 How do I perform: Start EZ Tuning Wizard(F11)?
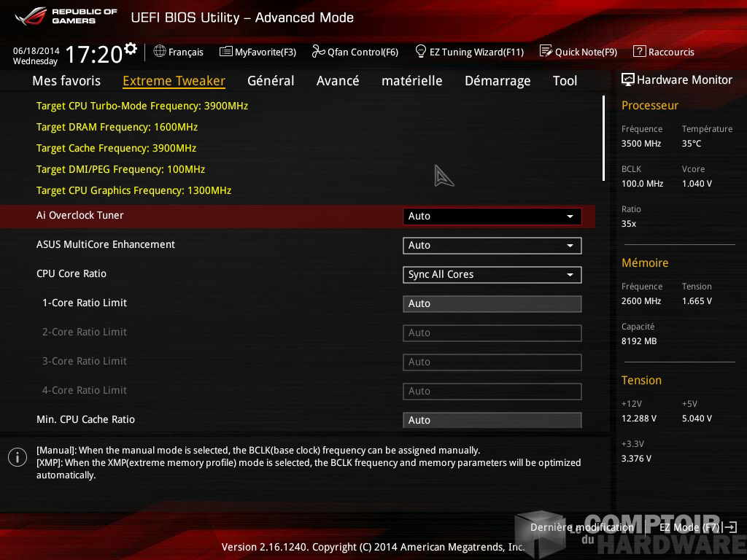[x=470, y=52]
